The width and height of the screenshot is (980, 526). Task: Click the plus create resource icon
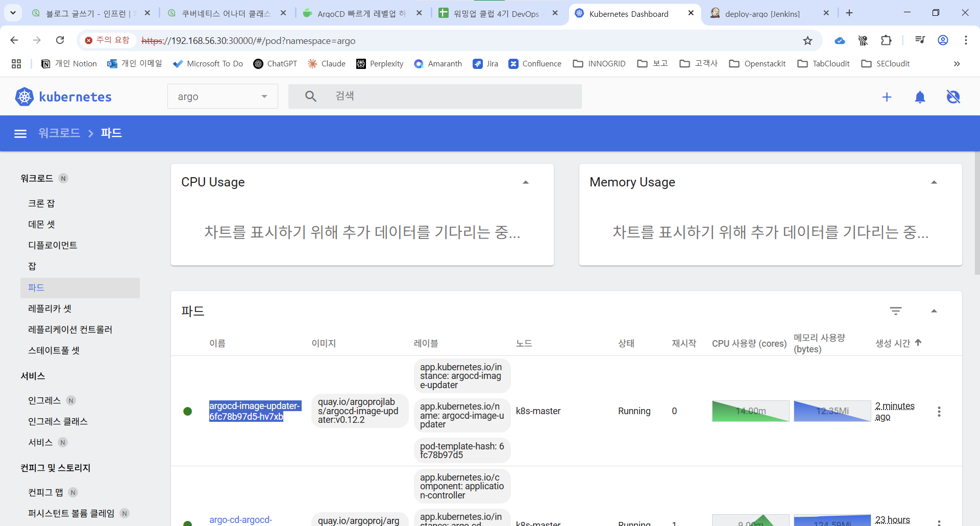(887, 97)
